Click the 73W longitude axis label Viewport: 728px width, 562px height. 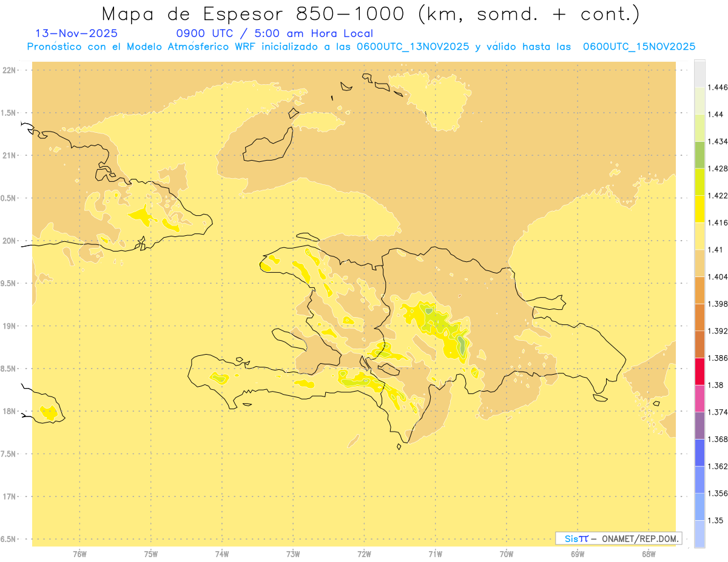point(293,554)
